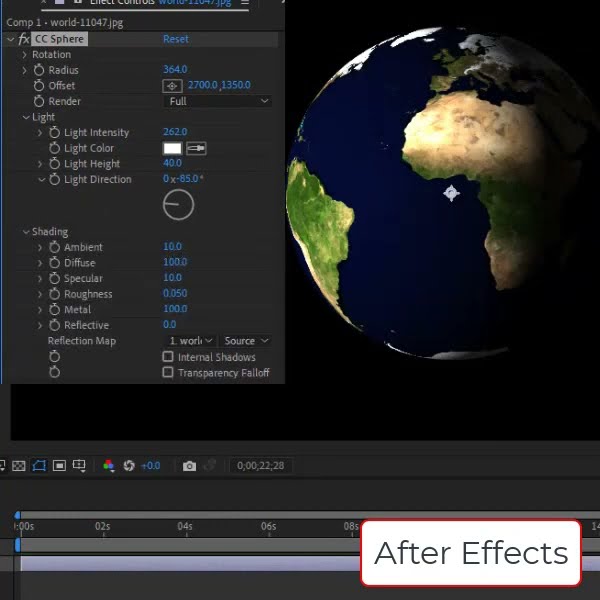Click the exposure value +0.0
Viewport: 600px width, 600px height.
[150, 466]
